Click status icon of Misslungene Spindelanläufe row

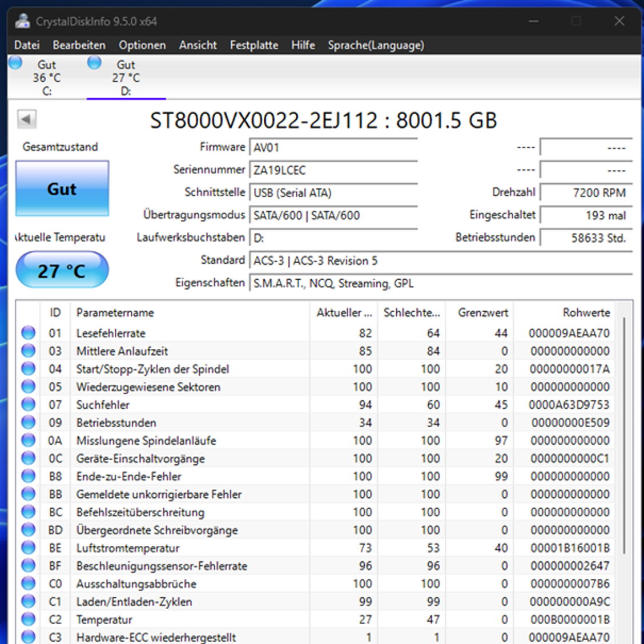click(29, 440)
